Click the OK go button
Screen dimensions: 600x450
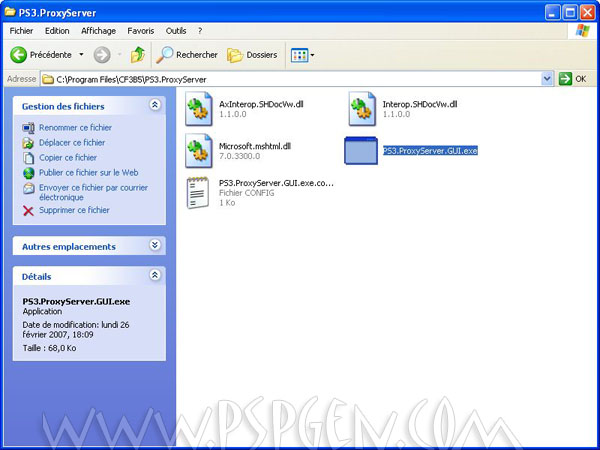(x=572, y=79)
